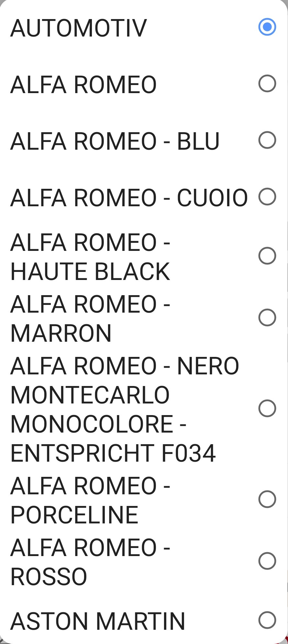
Task: Choose the ALFA ROMEO - ROSSO radio button
Action: 267,561
